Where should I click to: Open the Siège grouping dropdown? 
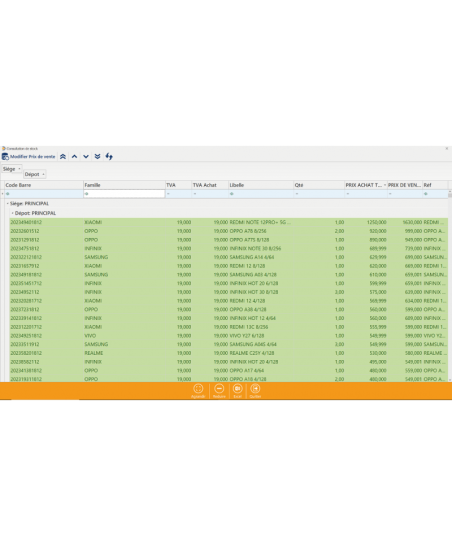pos(12,169)
